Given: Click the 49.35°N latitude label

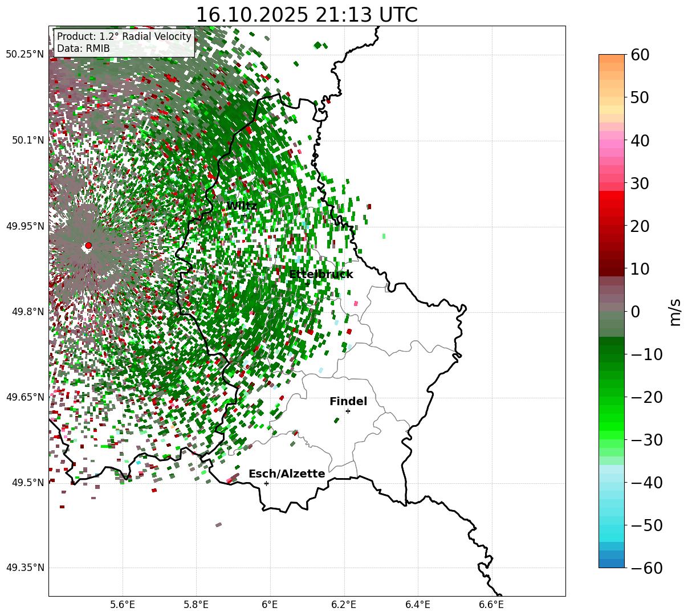Looking at the screenshot, I should pos(25,568).
